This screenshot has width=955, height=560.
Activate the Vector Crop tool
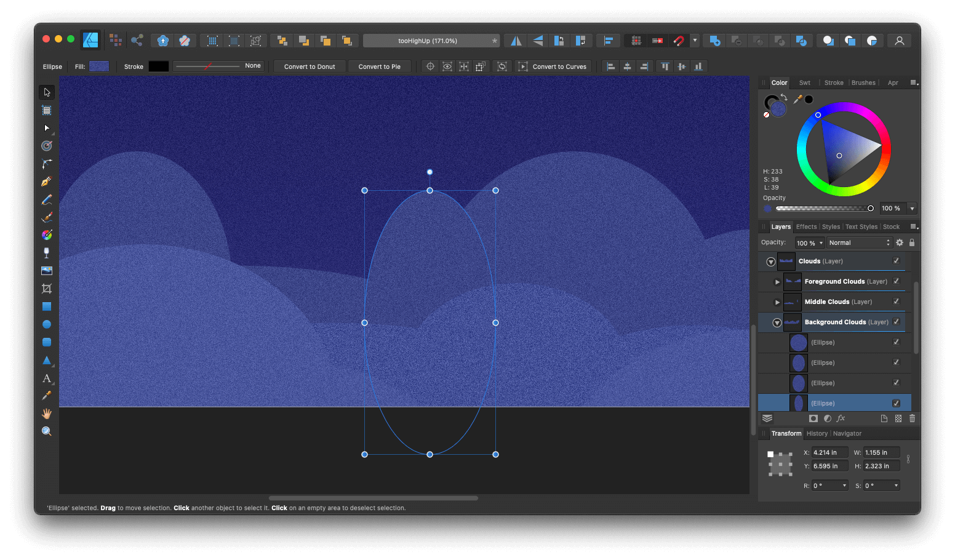click(x=47, y=288)
